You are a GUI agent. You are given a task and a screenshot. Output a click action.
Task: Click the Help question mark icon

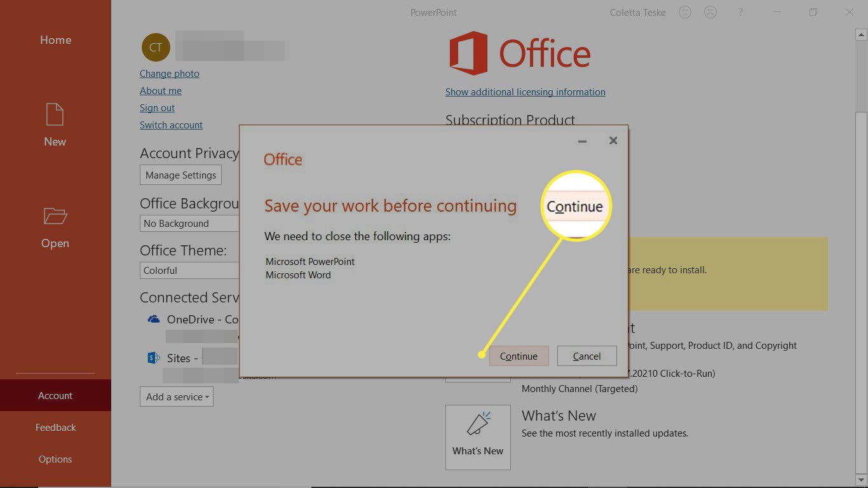741,12
